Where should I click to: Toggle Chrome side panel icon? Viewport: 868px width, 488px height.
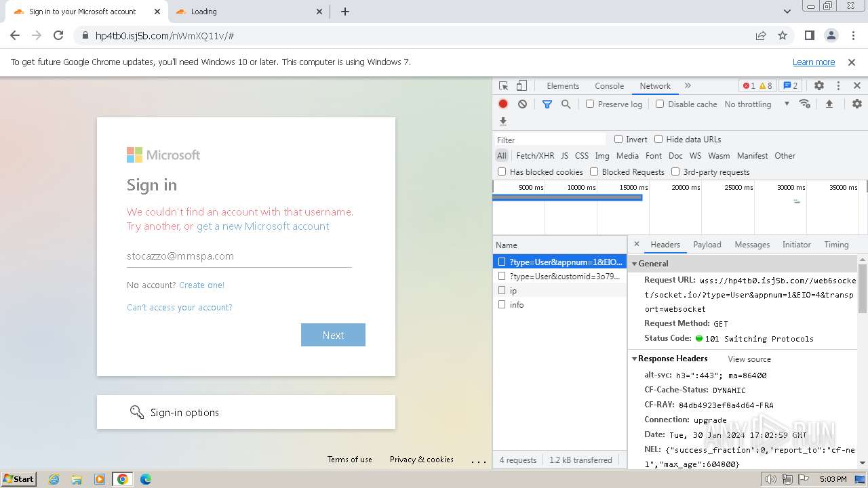tap(810, 35)
